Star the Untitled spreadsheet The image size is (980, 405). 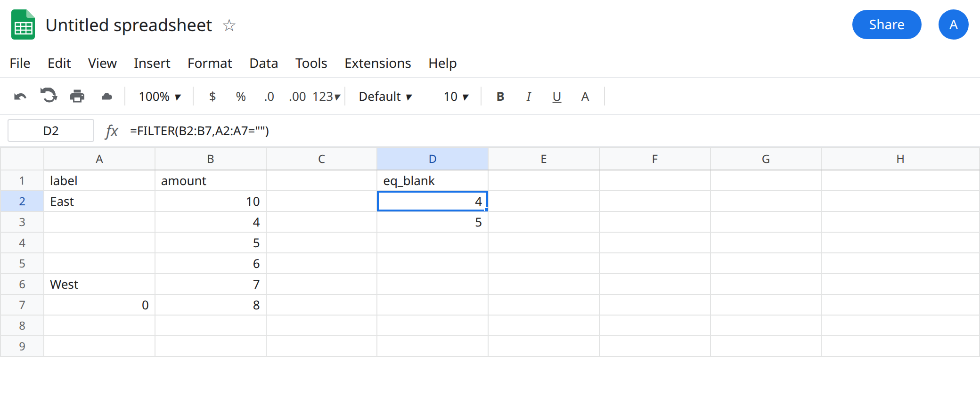click(229, 25)
